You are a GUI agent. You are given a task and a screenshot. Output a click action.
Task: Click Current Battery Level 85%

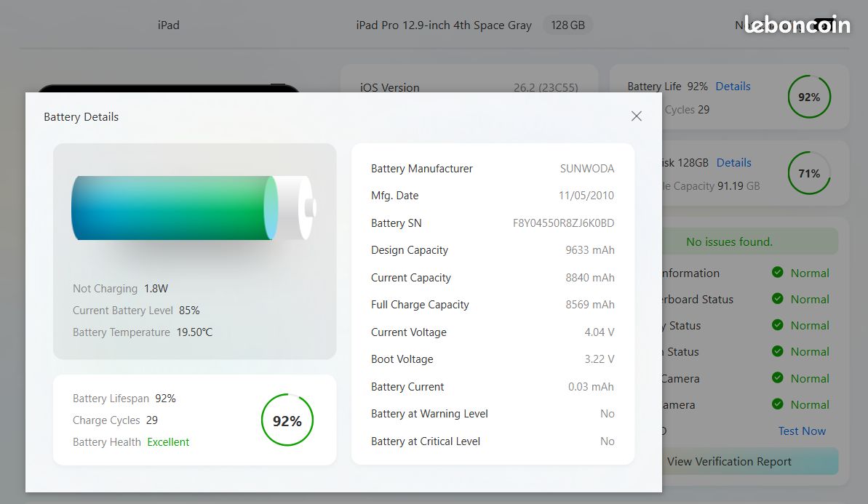point(136,311)
